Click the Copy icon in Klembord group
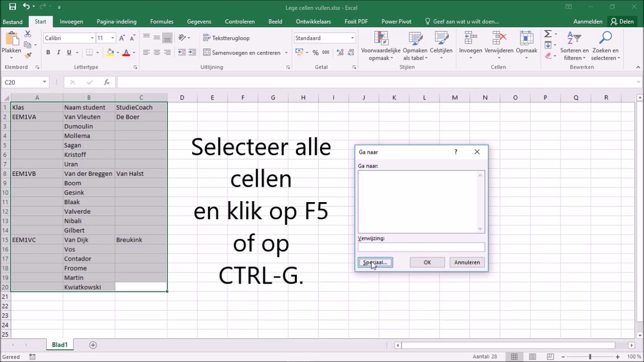This screenshot has width=644, height=362. pyautogui.click(x=28, y=45)
